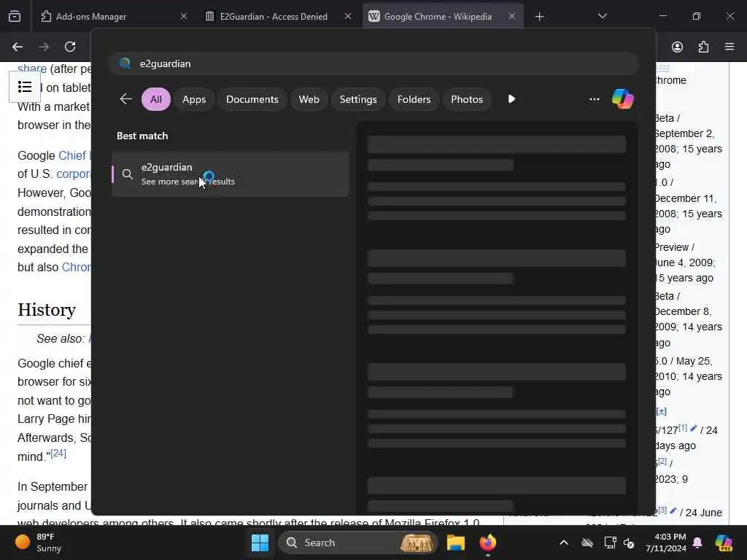Show more filters with the play arrow

tap(511, 99)
